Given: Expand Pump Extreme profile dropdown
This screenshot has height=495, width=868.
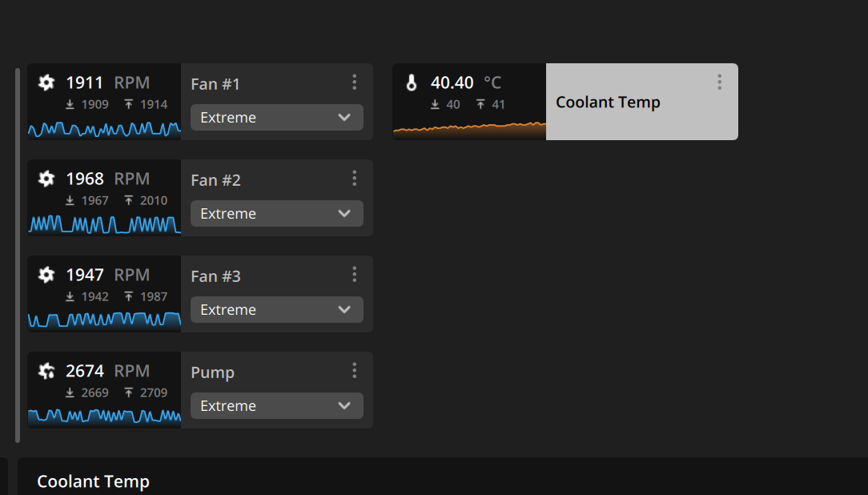Looking at the screenshot, I should coord(277,406).
